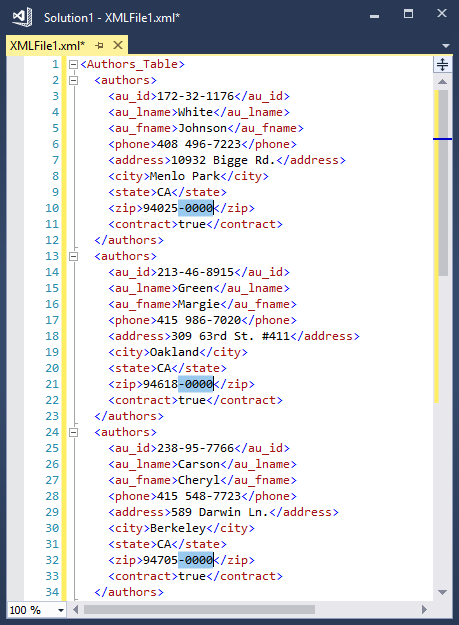
Task: Click line number 29 in the margin
Action: (x=52, y=512)
